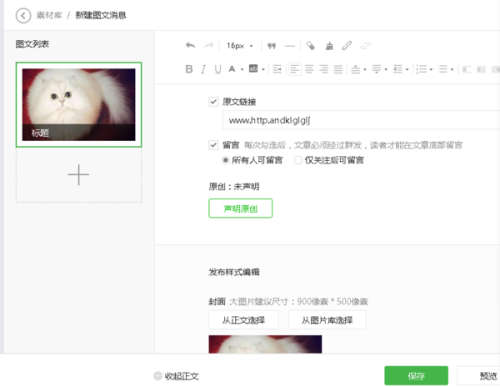This screenshot has width=500, height=387.
Task: Uncheck the 留言 checkbox
Action: (213, 145)
